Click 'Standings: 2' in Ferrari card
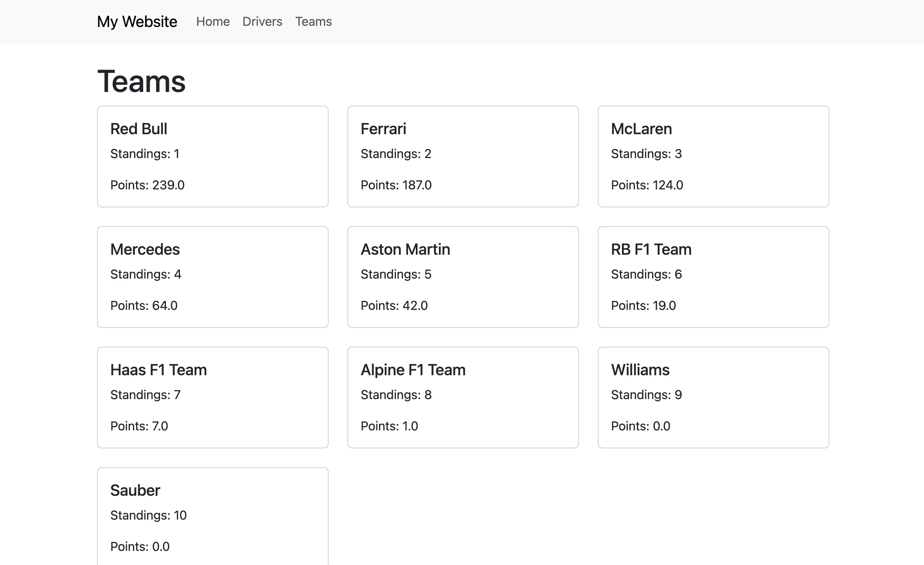924x565 pixels. tap(396, 154)
